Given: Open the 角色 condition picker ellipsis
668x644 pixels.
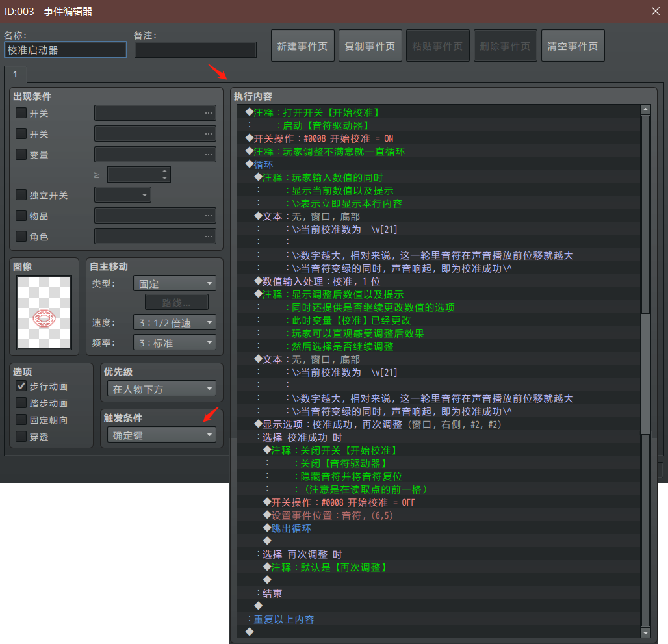Looking at the screenshot, I should click(208, 237).
